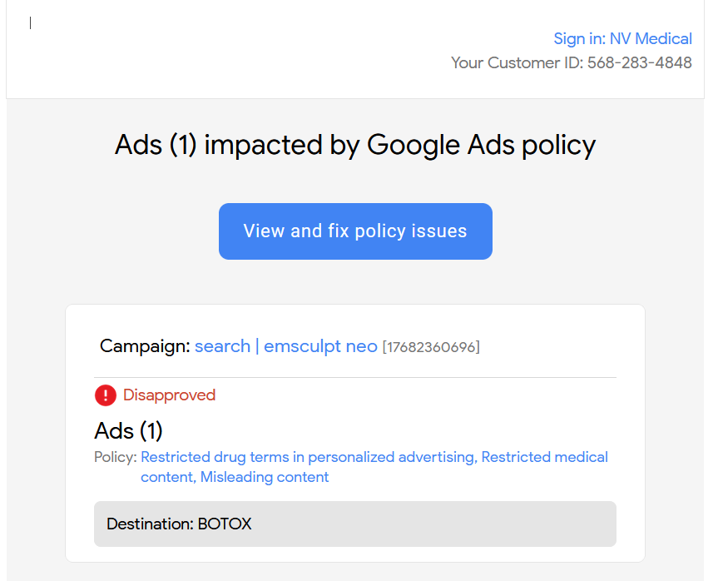Open the Sign in: NV Medical link
728x581 pixels.
point(622,38)
